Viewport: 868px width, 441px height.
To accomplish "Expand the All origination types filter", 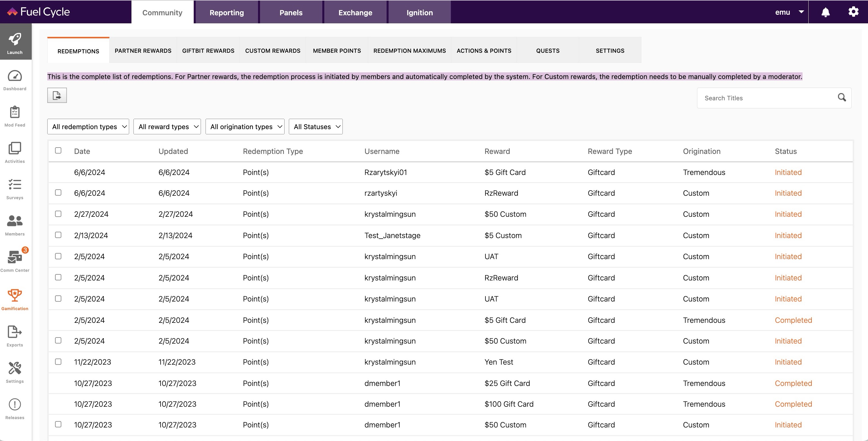I will (x=245, y=127).
